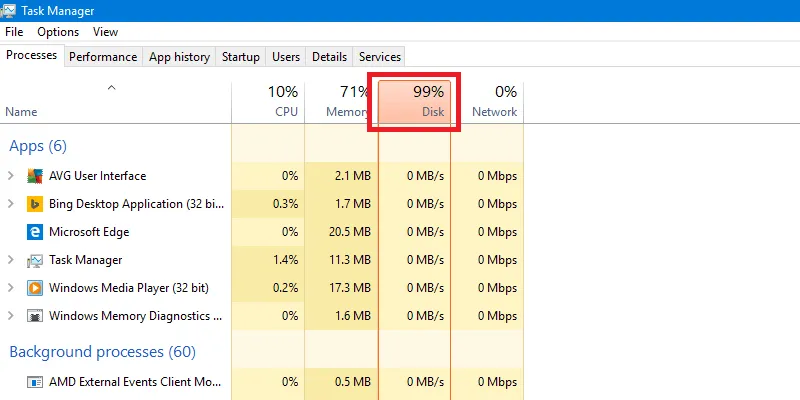Click the Windows Media Player icon
This screenshot has width=800, height=400.
coord(35,288)
